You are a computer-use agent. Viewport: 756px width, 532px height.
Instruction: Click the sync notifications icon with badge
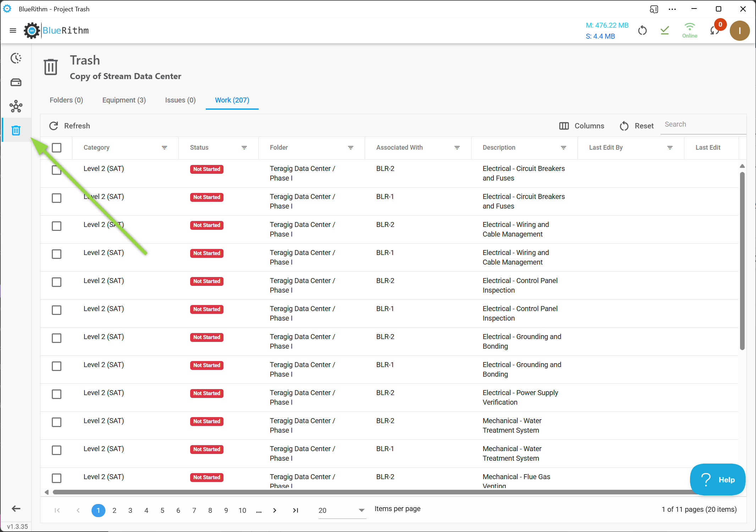click(x=715, y=31)
